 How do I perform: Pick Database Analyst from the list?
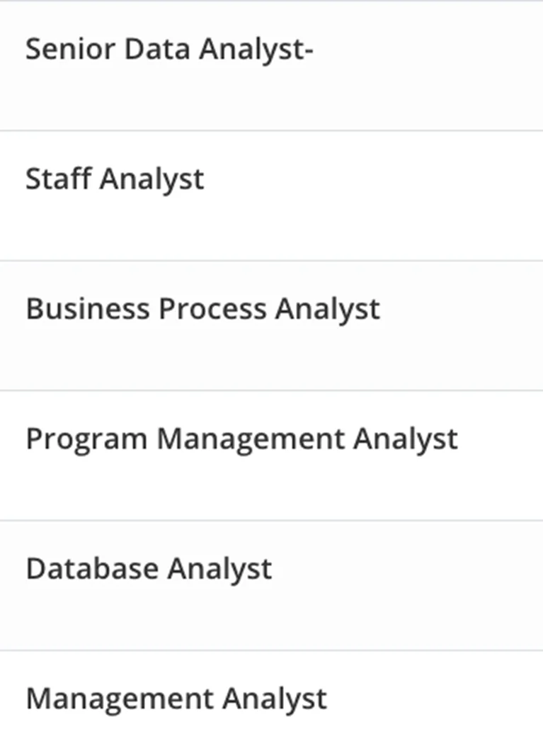pyautogui.click(x=149, y=569)
